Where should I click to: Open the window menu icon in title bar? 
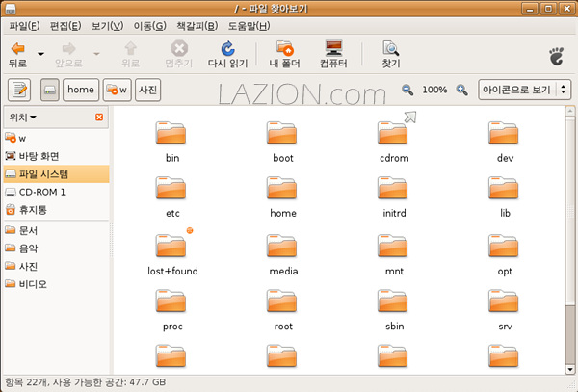coord(11,9)
